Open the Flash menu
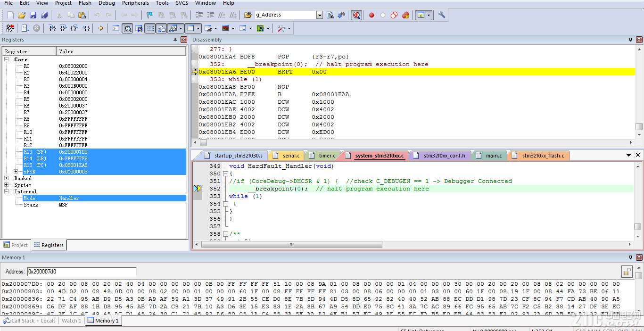 pos(85,3)
